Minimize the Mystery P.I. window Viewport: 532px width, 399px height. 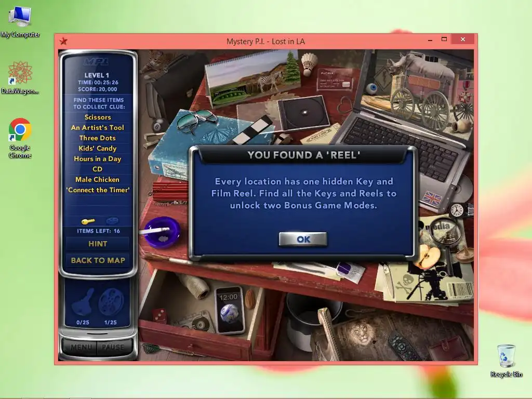click(x=430, y=39)
